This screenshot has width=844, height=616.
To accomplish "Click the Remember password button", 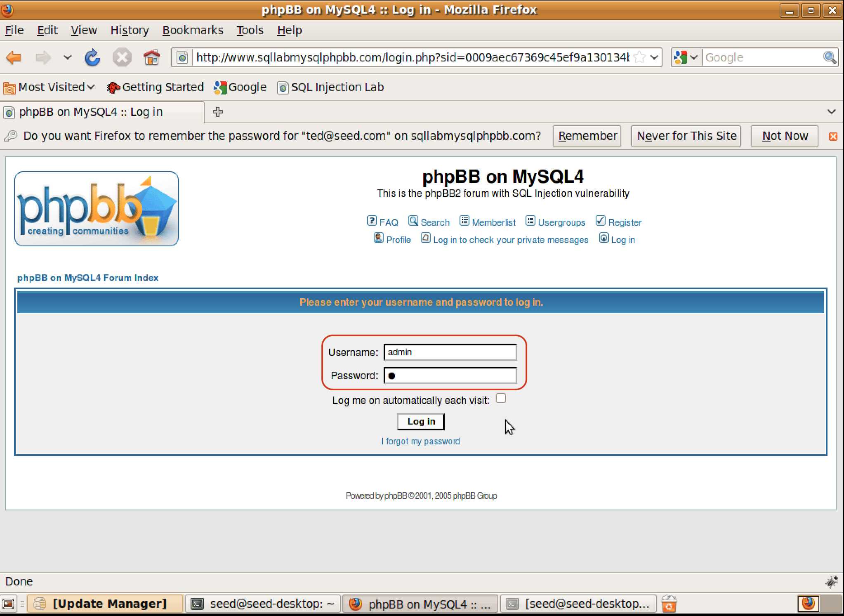I will point(587,136).
